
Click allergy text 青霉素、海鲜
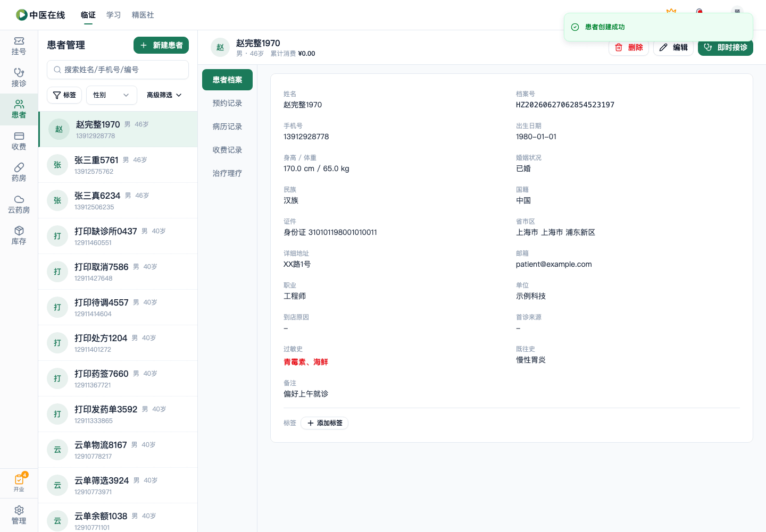[x=306, y=362]
